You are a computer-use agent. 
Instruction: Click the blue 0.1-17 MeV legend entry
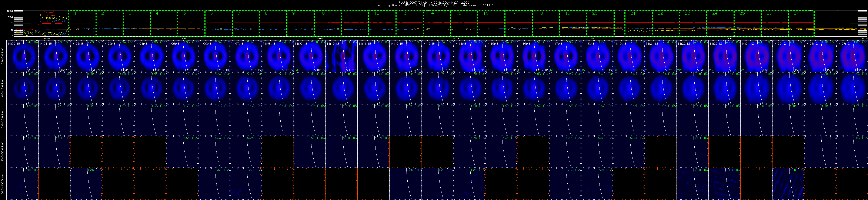point(53,21)
